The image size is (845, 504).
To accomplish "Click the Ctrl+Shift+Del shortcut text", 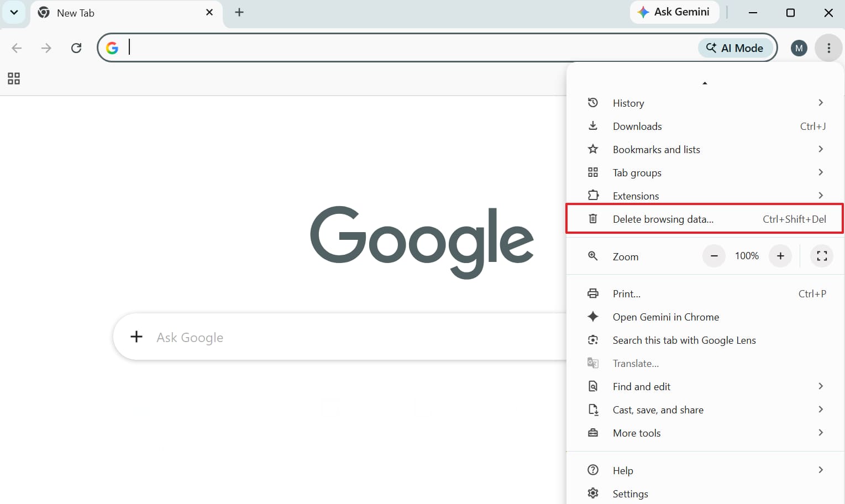I will point(795,219).
